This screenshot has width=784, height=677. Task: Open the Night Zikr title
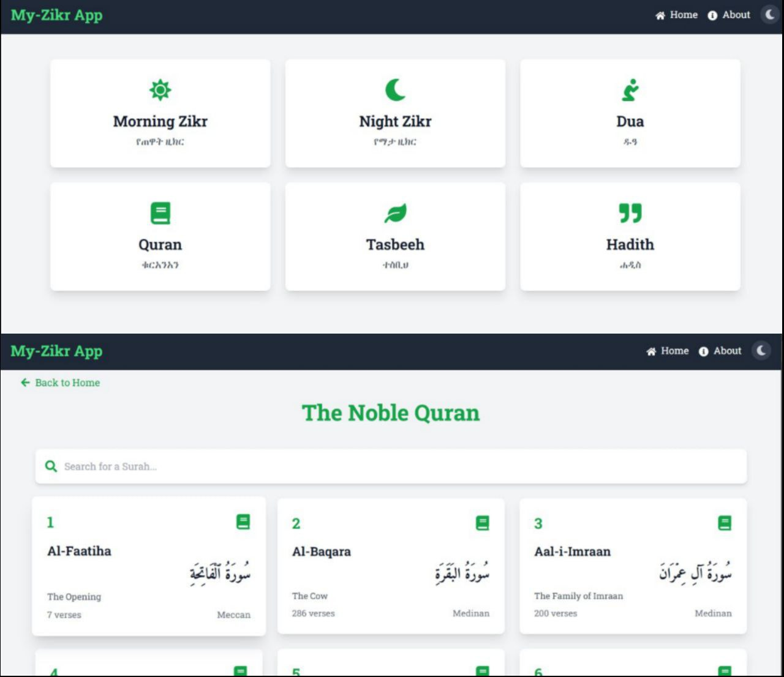(x=395, y=121)
